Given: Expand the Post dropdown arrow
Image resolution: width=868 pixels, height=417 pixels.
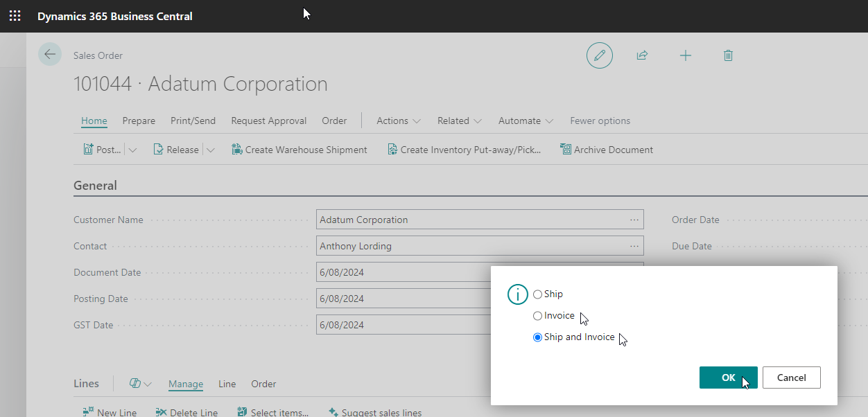Looking at the screenshot, I should (x=133, y=150).
